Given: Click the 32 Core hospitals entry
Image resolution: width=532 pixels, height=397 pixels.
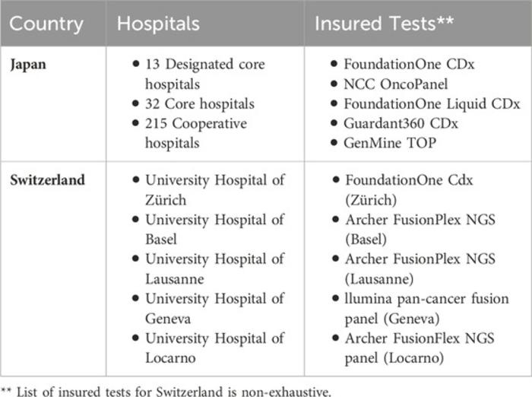Looking at the screenshot, I should coord(200,103).
